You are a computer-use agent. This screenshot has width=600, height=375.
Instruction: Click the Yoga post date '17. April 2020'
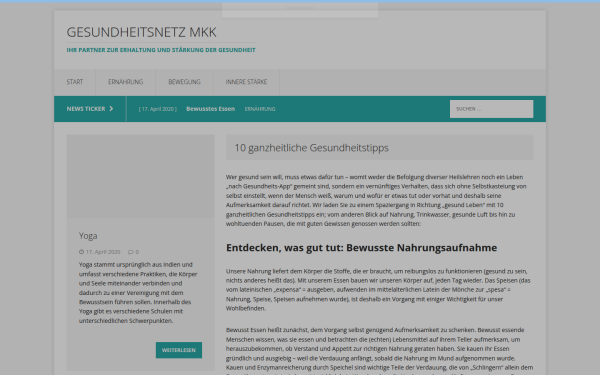[103, 252]
